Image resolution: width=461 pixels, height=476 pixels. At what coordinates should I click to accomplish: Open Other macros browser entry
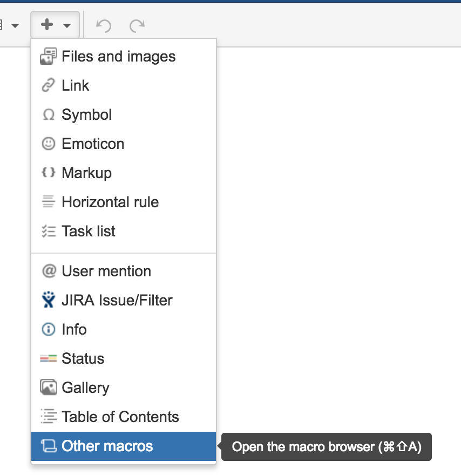pos(124,446)
